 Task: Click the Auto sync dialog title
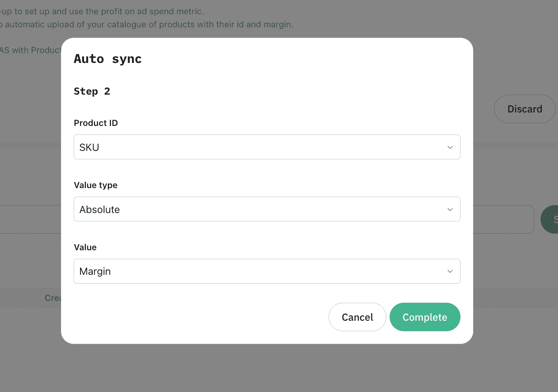click(x=107, y=59)
